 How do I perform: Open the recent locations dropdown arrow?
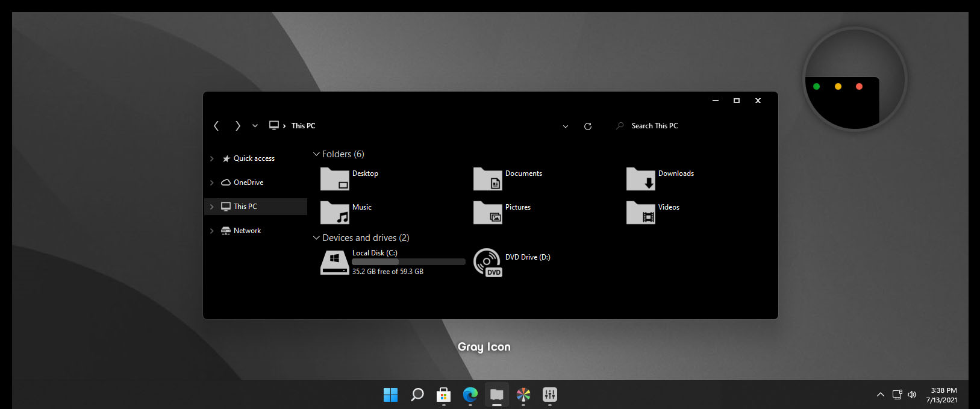[x=255, y=126]
